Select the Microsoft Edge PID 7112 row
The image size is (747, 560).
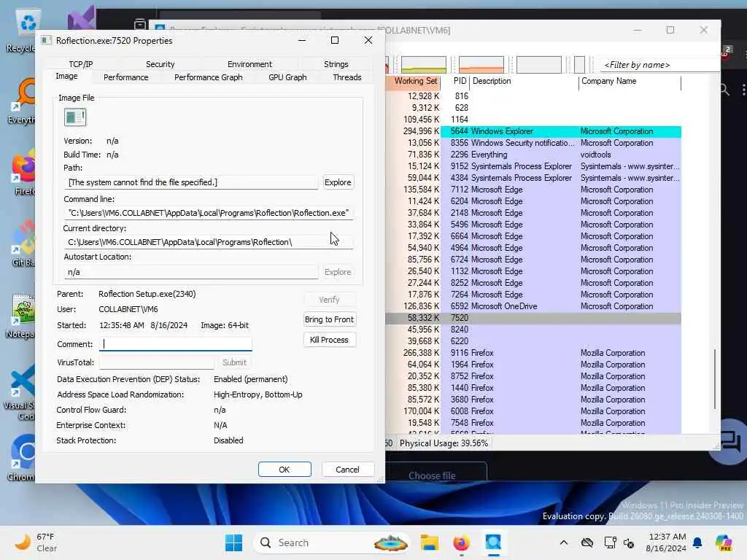[533, 190]
